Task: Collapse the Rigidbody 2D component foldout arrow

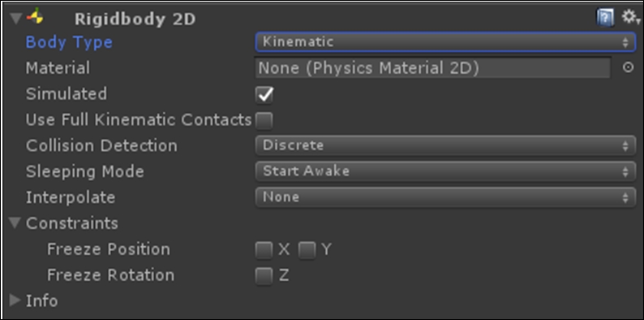Action: [x=16, y=19]
